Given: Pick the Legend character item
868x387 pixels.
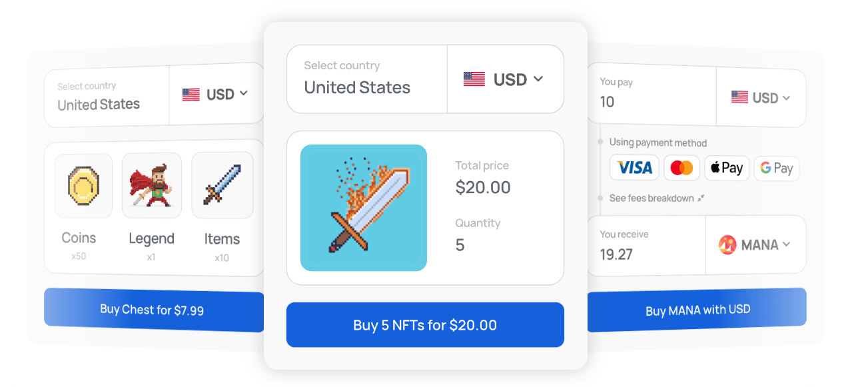Looking at the screenshot, I should pos(152,185).
